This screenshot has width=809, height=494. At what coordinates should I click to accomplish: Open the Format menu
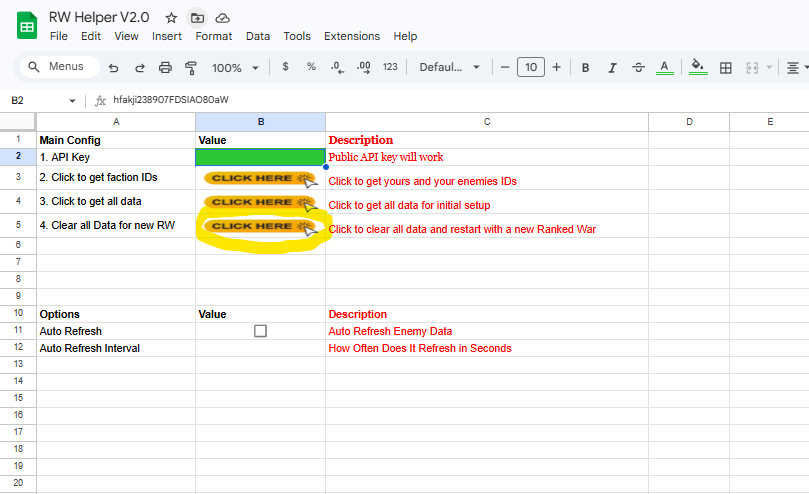pos(214,36)
